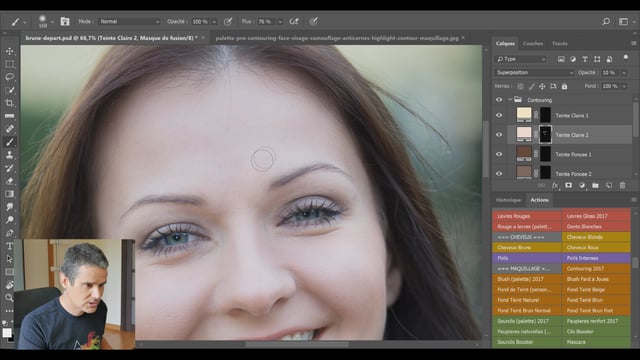Viewport: 640px width, 360px height.
Task: Open the brush Opacité slider dropdown arrow
Action: [x=214, y=22]
